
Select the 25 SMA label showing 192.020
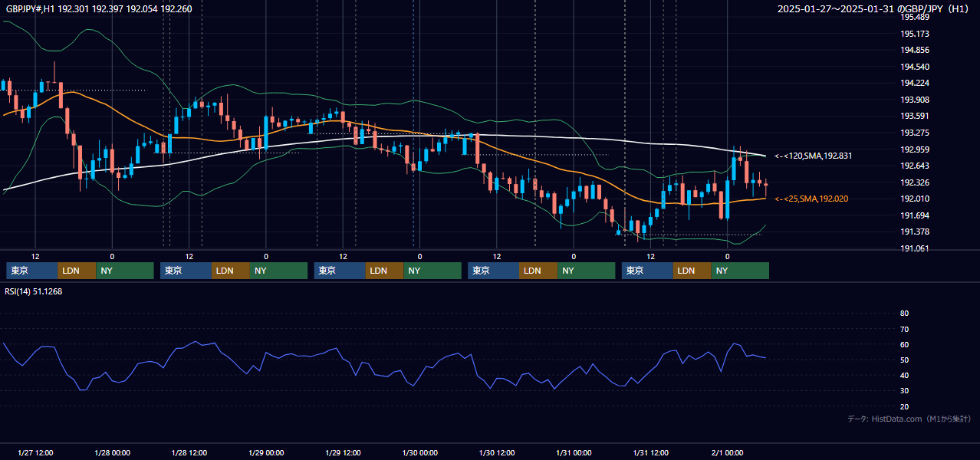pos(811,199)
